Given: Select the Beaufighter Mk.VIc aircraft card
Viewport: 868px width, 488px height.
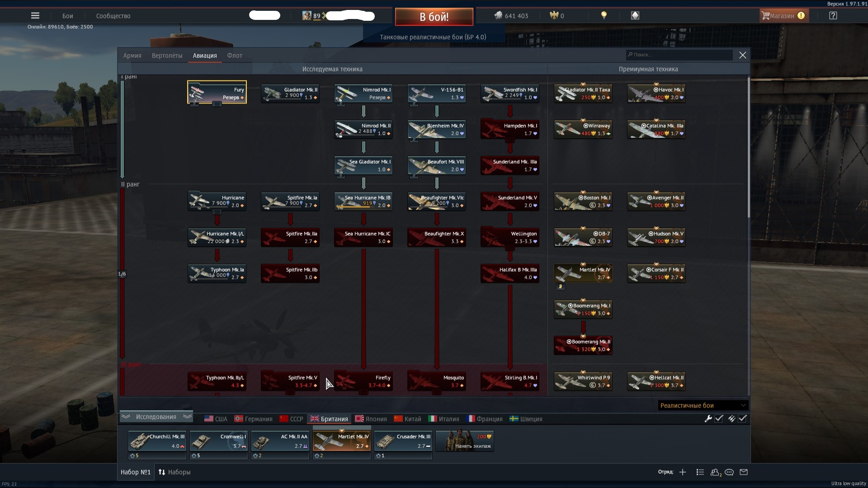Looking at the screenshot, I should [x=437, y=201].
